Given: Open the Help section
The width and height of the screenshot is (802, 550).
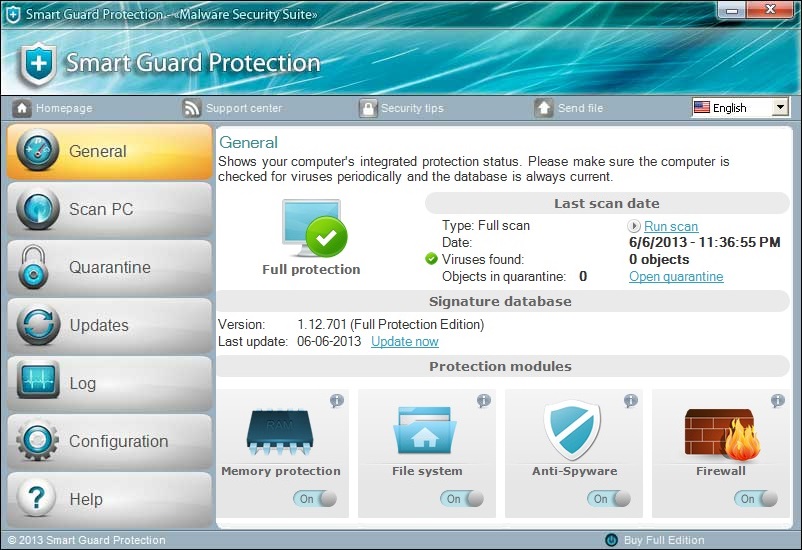Looking at the screenshot, I should coord(109,499).
